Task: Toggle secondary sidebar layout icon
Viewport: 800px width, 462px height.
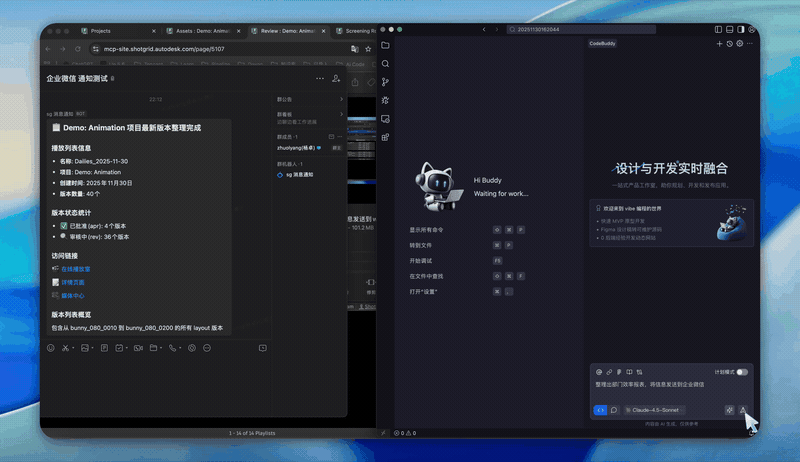Action: coord(741,30)
